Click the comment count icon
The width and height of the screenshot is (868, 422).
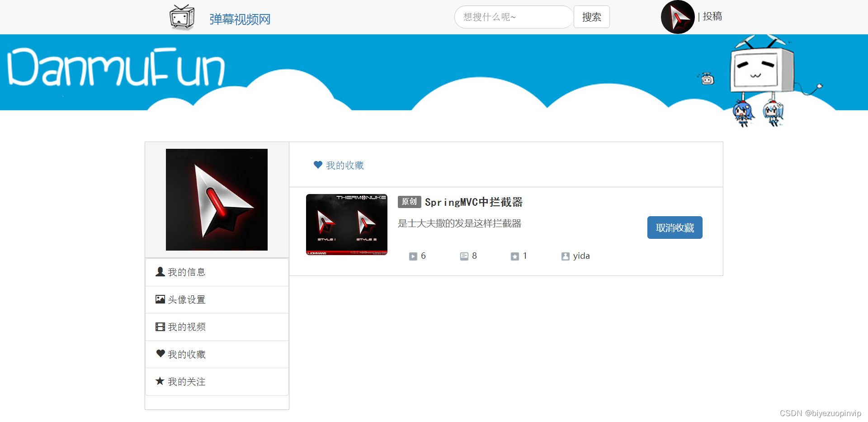[464, 256]
